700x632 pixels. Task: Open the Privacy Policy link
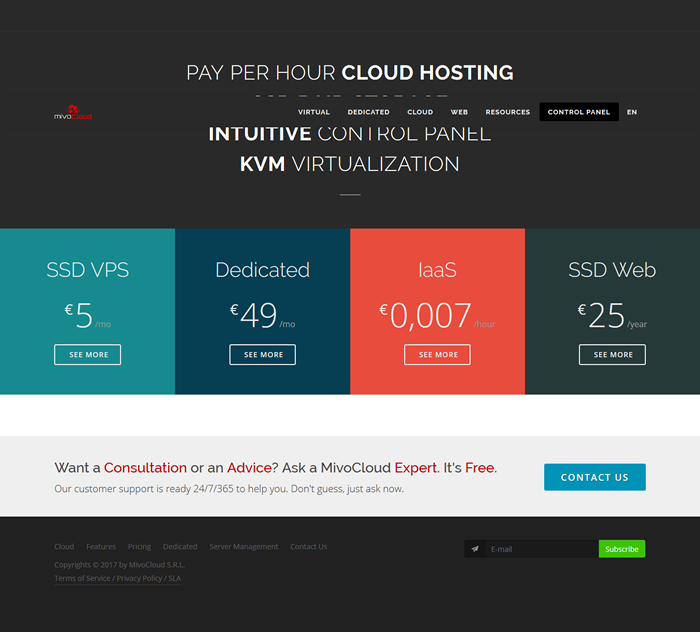click(139, 578)
